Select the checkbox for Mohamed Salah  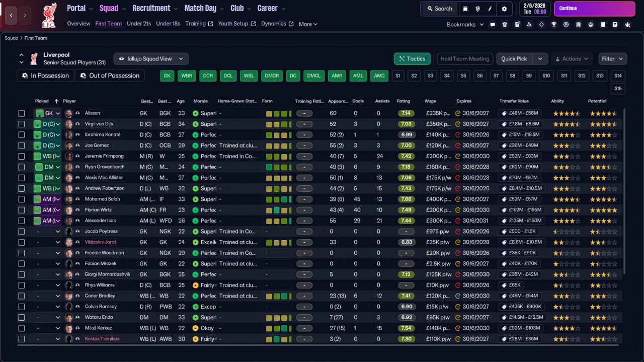click(x=22, y=199)
